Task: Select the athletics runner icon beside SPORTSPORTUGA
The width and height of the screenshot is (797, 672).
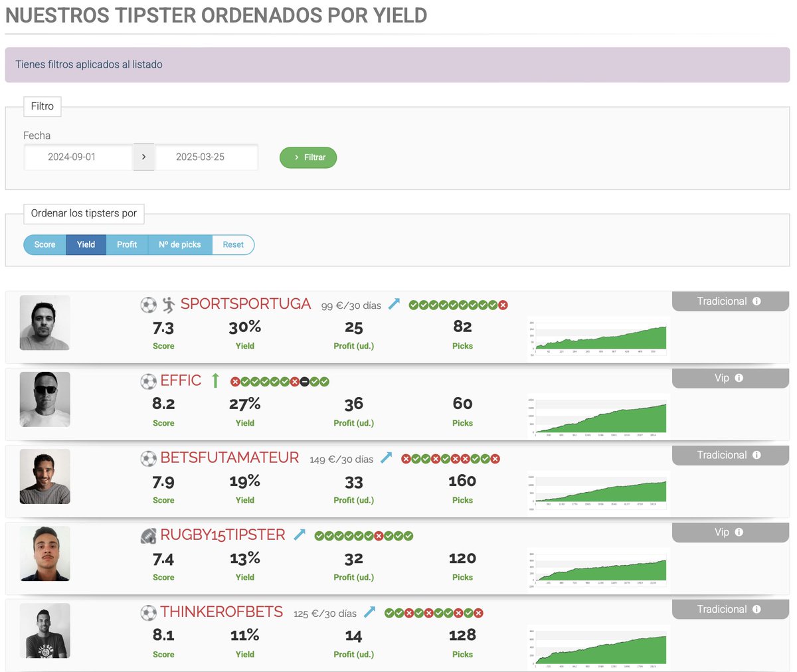Action: pyautogui.click(x=169, y=304)
